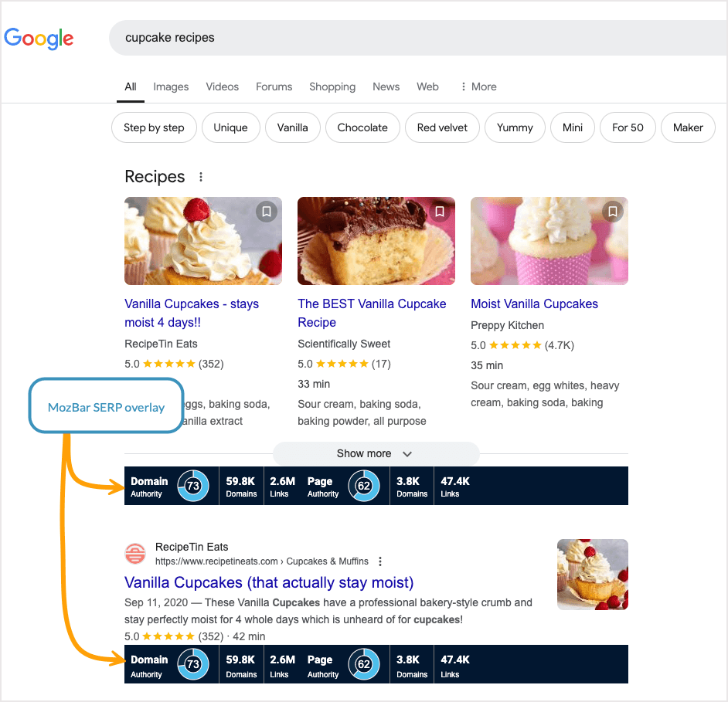Click the Recipes section three-dot menu
728x702 pixels.
200,176
